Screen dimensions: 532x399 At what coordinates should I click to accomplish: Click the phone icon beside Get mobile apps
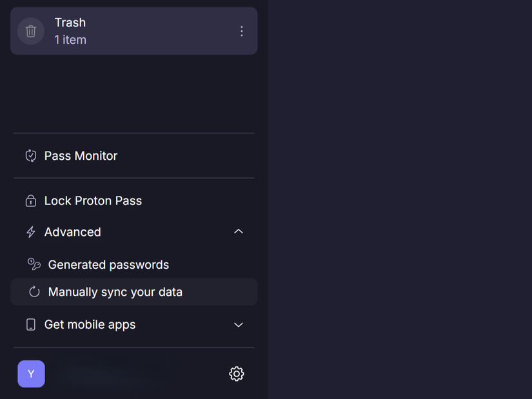(30, 325)
